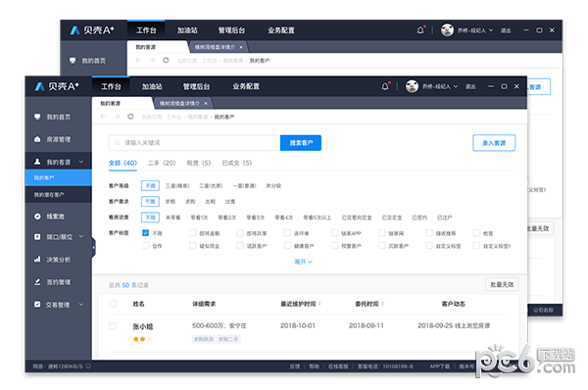Select 已签约 in the viewing progress filter

pyautogui.click(x=419, y=218)
